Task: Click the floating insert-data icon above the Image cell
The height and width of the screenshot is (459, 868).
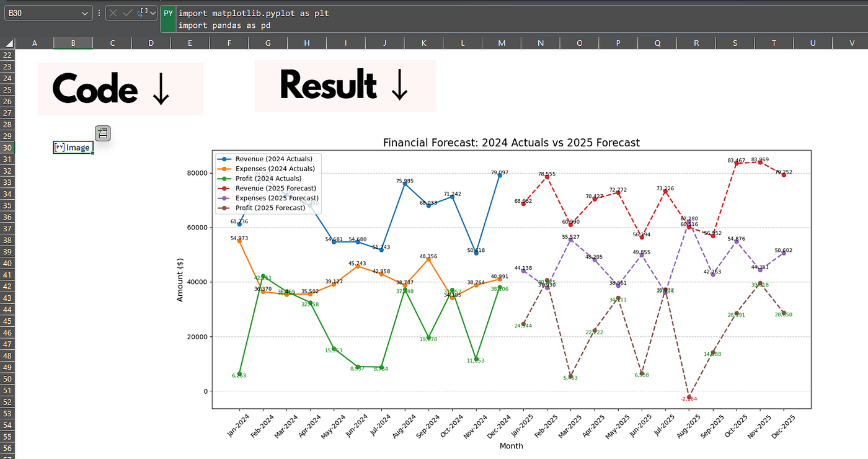Action: [103, 133]
